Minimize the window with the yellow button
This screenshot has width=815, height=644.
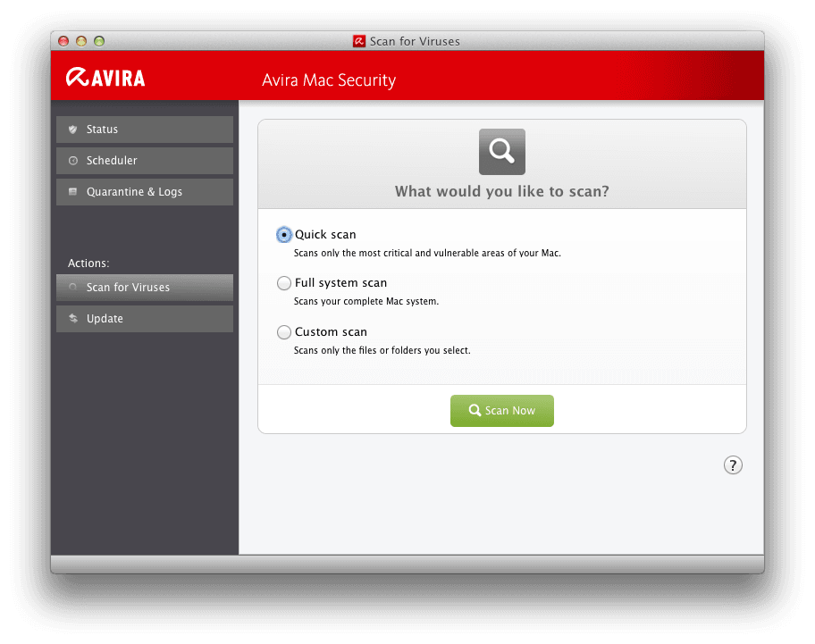81,41
